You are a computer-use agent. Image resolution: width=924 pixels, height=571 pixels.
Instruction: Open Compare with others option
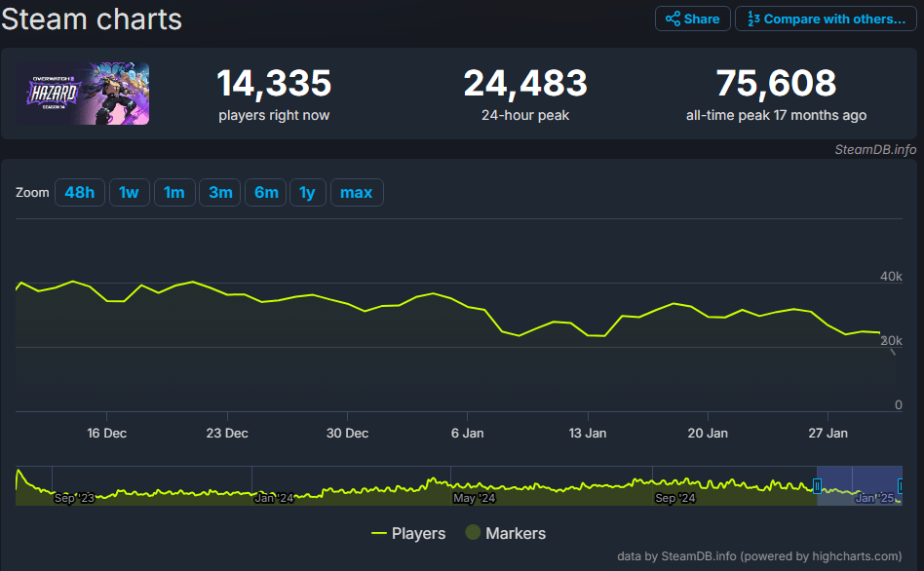click(826, 19)
